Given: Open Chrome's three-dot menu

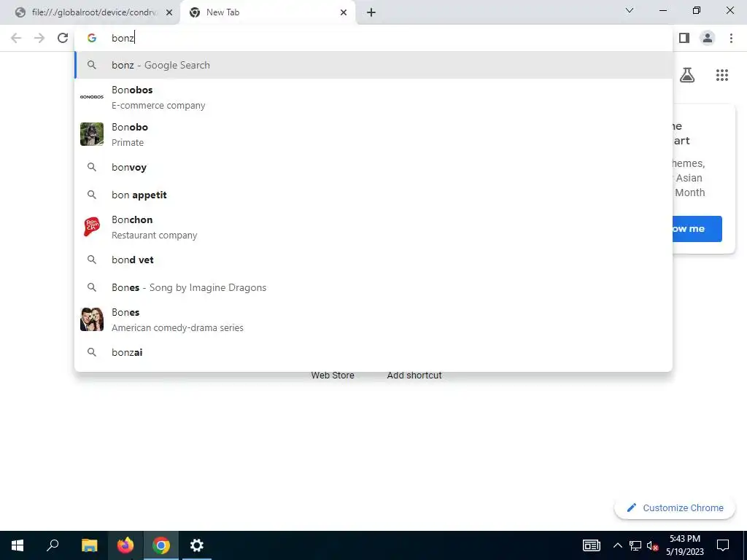Looking at the screenshot, I should click(731, 38).
